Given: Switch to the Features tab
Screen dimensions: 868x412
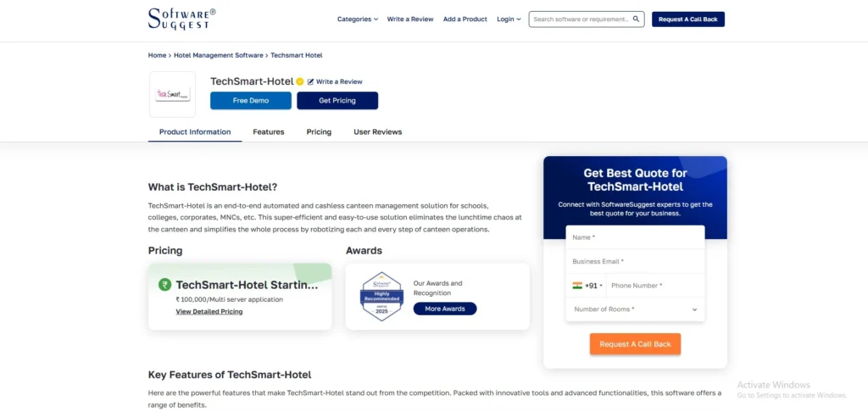Looking at the screenshot, I should 269,131.
